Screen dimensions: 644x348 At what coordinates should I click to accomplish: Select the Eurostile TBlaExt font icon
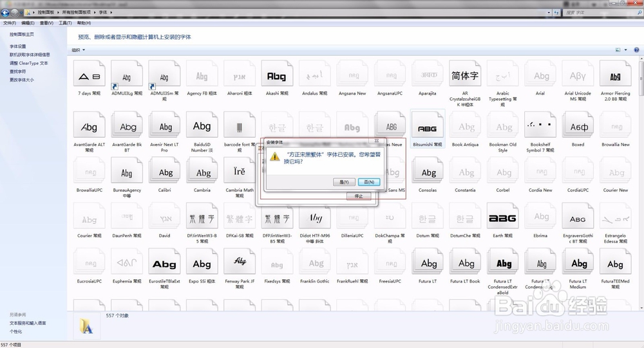point(164,262)
